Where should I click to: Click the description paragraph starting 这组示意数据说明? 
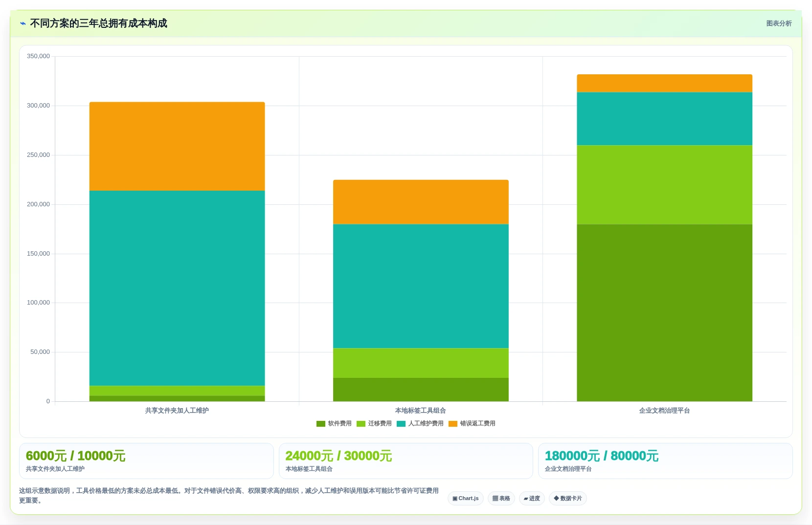point(229,496)
